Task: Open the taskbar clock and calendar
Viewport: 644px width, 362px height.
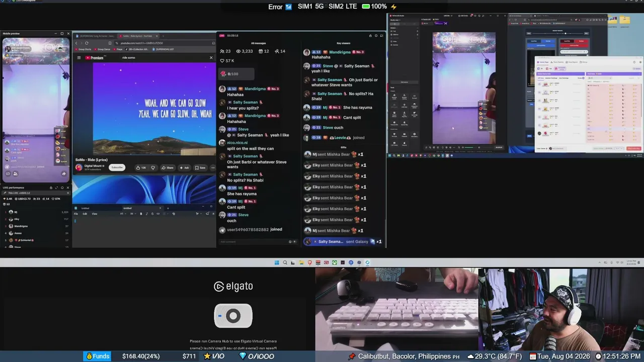Action: pyautogui.click(x=631, y=262)
